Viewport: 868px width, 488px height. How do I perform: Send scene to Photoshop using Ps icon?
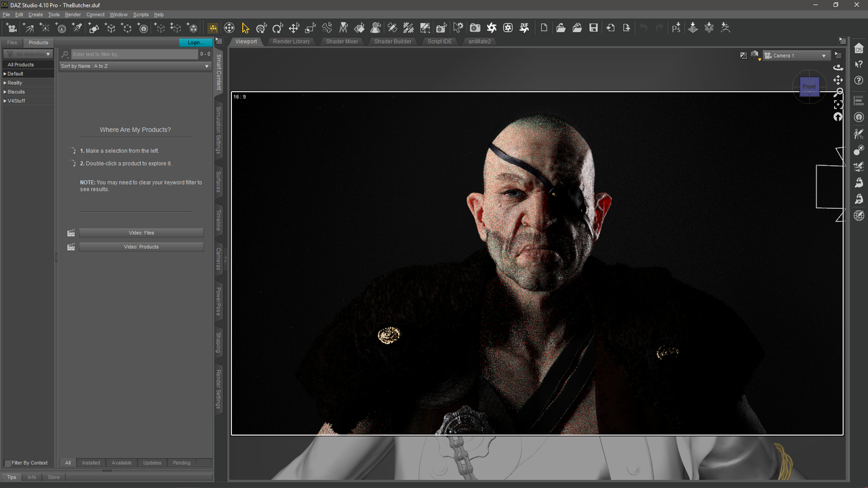676,28
